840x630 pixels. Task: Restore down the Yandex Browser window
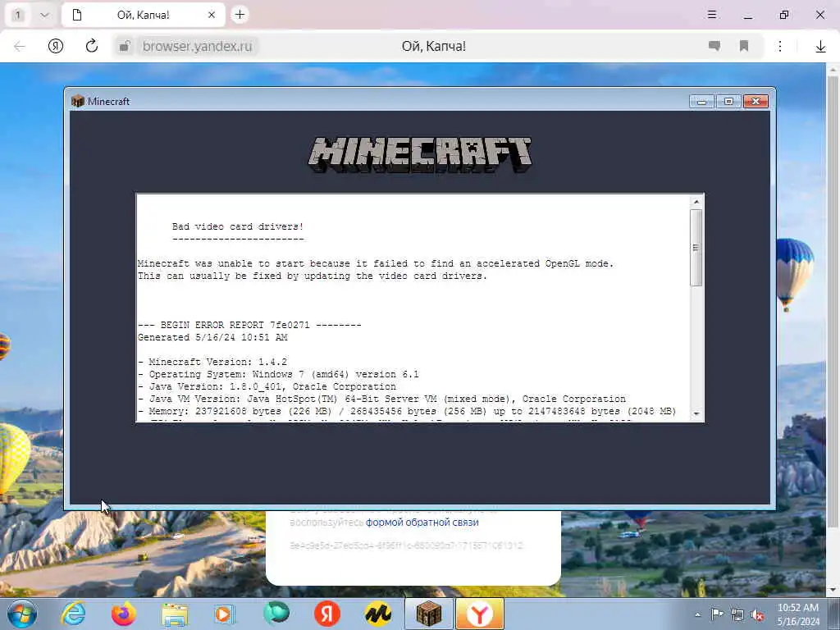(x=784, y=15)
